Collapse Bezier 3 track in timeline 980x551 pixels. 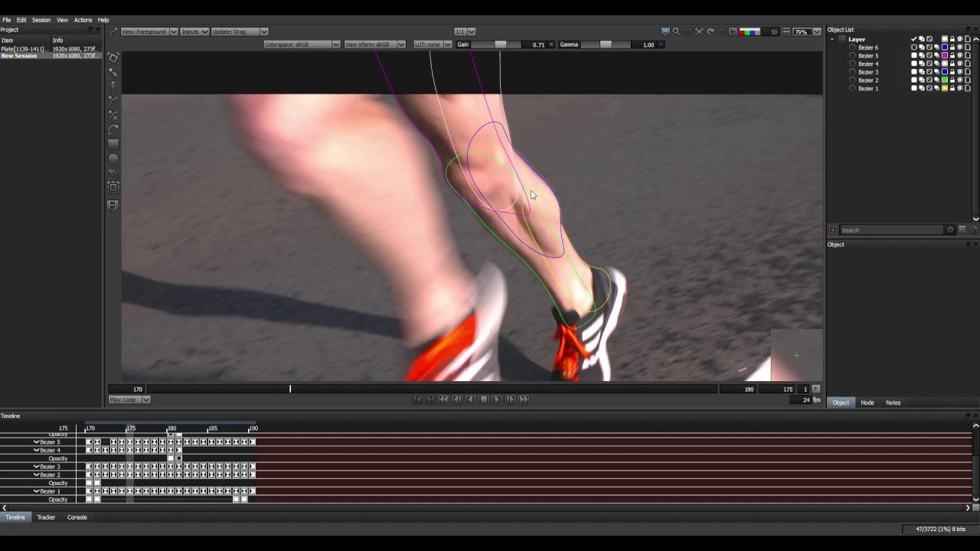pos(36,466)
